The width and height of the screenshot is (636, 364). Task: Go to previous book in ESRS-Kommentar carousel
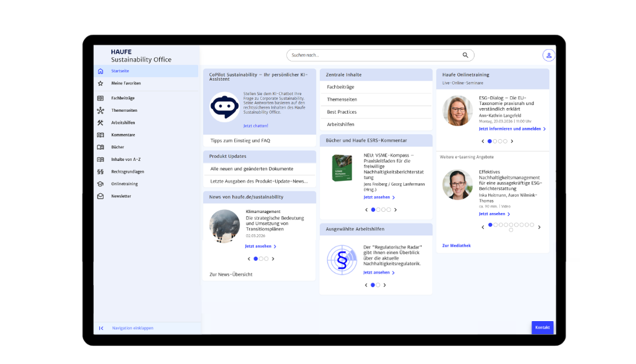click(366, 210)
